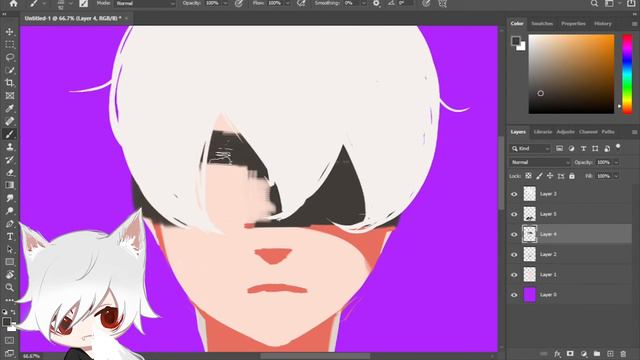The height and width of the screenshot is (360, 640).
Task: Hide Layer 4 via eye icon
Action: (514, 234)
